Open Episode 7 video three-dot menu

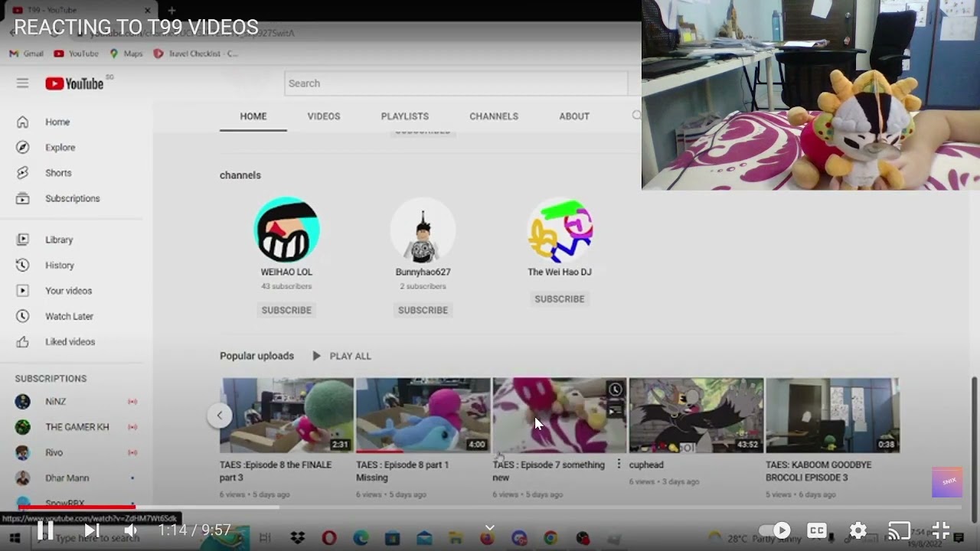[x=619, y=465]
